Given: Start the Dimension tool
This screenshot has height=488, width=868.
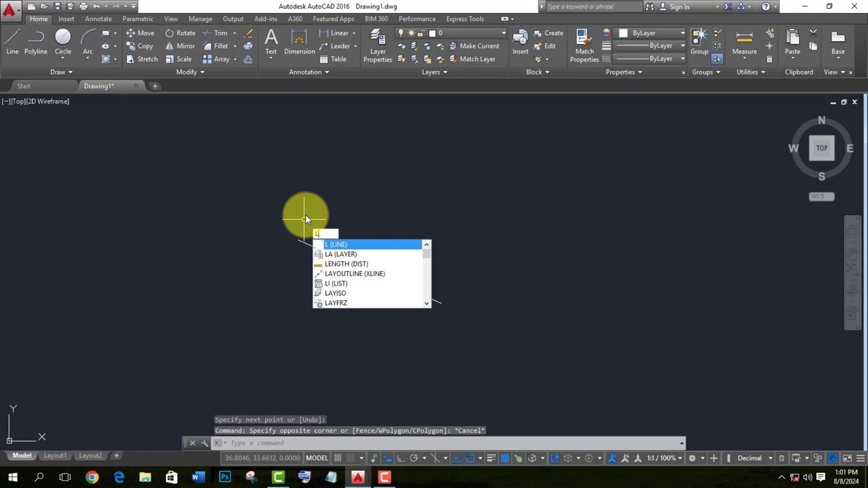Looking at the screenshot, I should tap(299, 42).
